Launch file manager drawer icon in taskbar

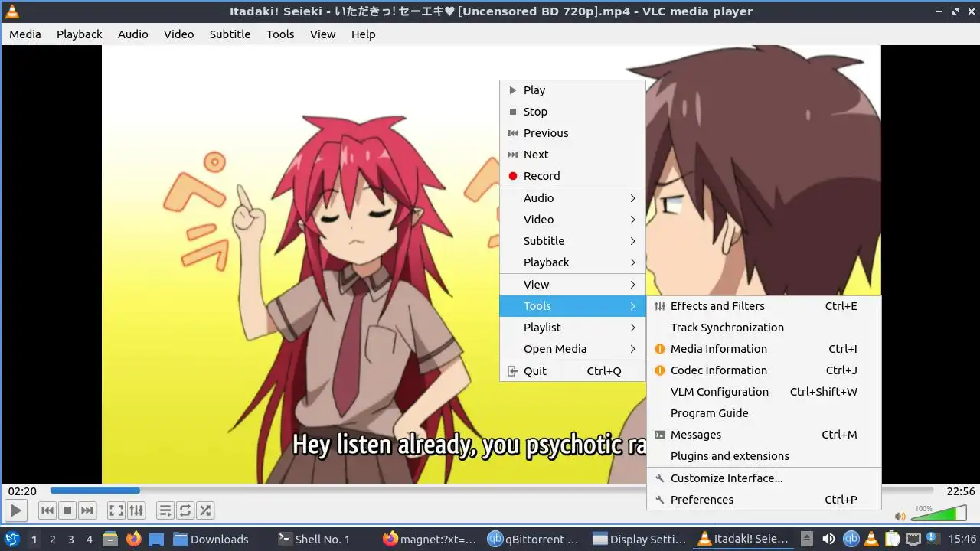coord(110,539)
